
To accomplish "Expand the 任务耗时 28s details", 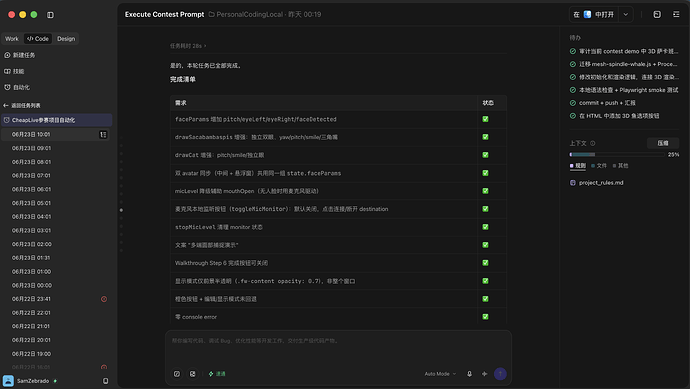I will [x=188, y=46].
